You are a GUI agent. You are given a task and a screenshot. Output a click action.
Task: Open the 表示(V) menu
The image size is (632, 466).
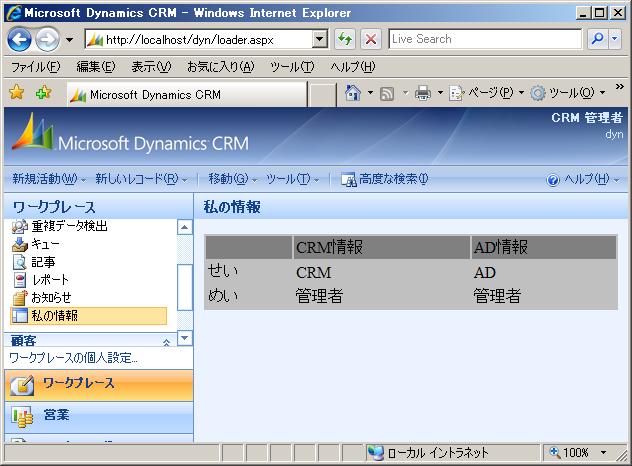pyautogui.click(x=151, y=67)
